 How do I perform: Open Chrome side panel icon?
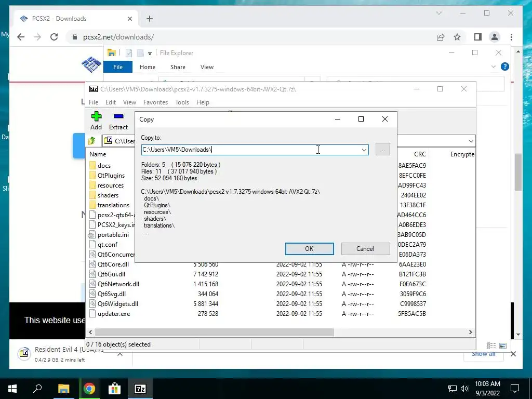[478, 37]
